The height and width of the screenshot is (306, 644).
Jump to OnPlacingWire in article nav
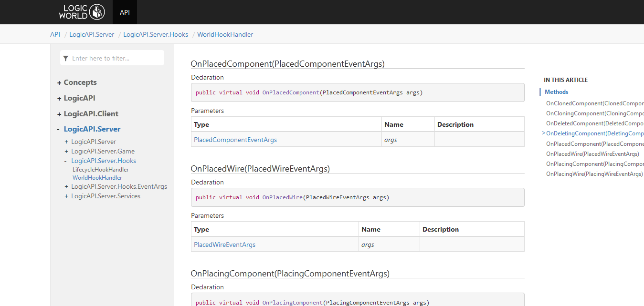click(x=594, y=174)
